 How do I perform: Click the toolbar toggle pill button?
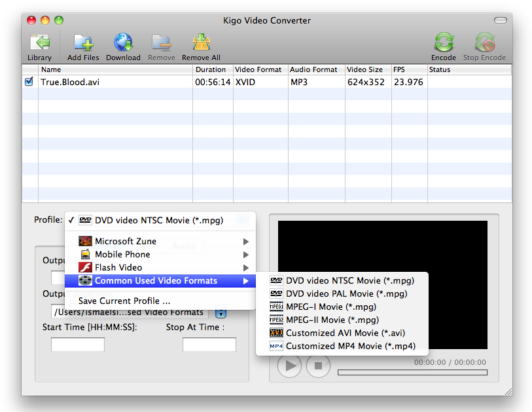[x=501, y=21]
